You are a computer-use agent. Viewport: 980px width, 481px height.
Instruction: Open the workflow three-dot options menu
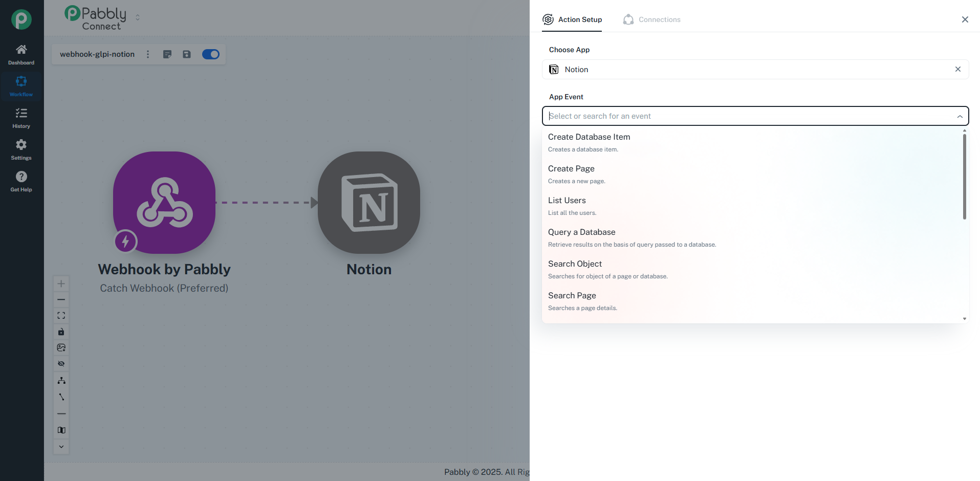coord(148,54)
